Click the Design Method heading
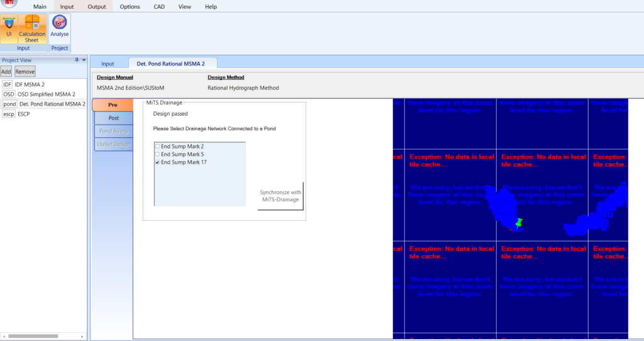The width and height of the screenshot is (644, 341). pos(226,77)
